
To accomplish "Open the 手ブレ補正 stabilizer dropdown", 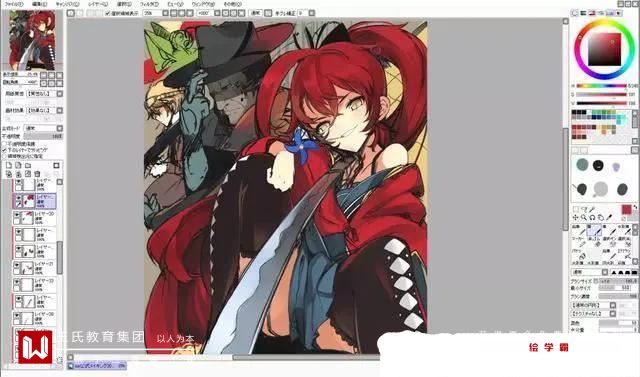I will click(x=312, y=13).
